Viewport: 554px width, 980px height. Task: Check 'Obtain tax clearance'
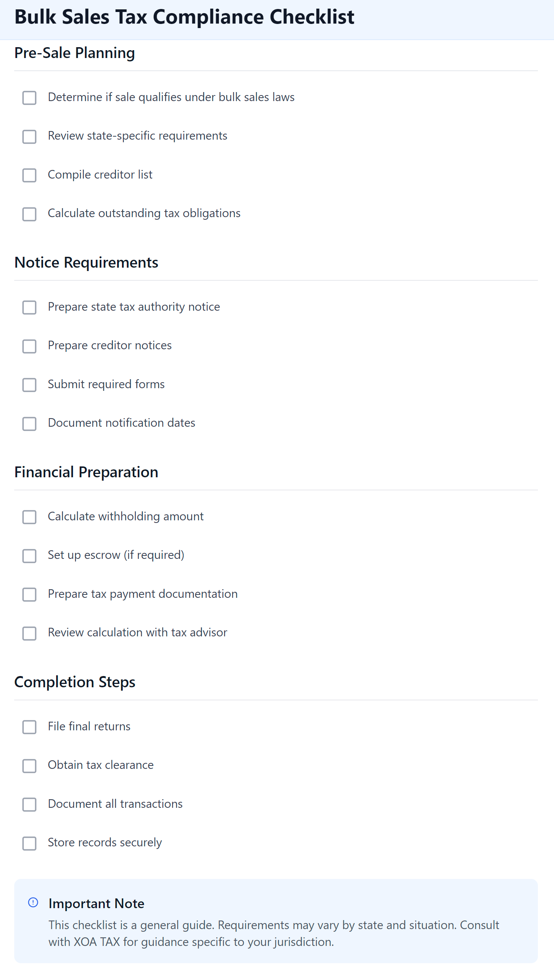[29, 766]
